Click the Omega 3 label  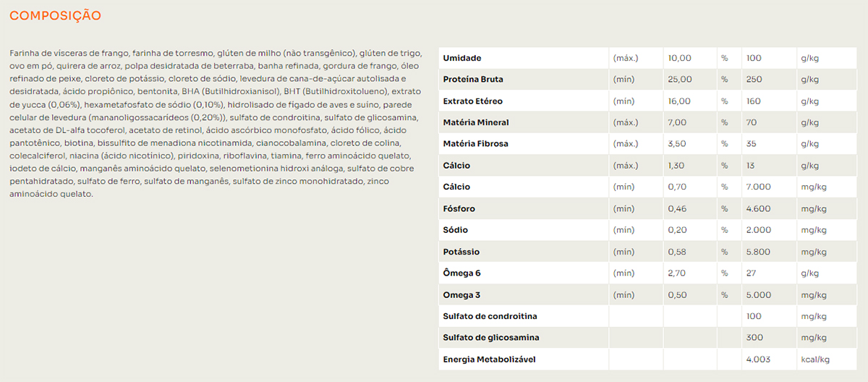pos(461,295)
